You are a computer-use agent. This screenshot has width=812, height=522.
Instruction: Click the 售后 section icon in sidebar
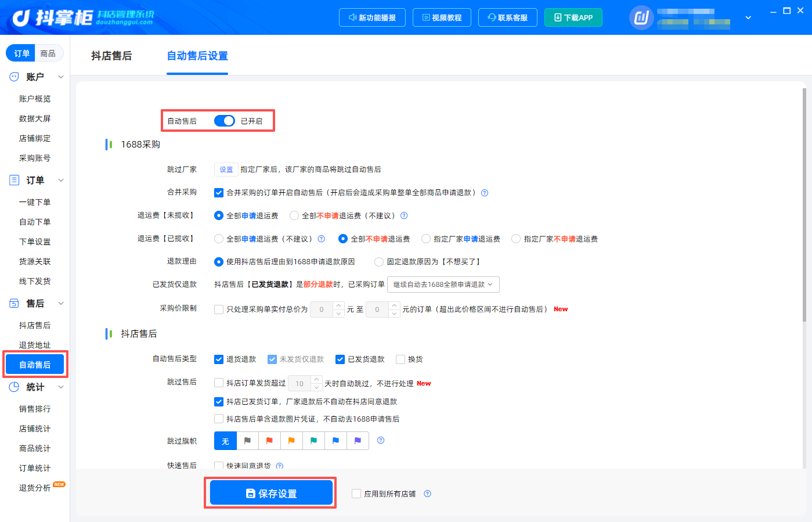point(14,303)
